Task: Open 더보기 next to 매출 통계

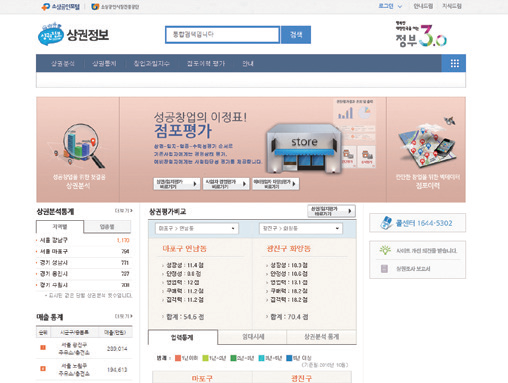Action: 124,316
